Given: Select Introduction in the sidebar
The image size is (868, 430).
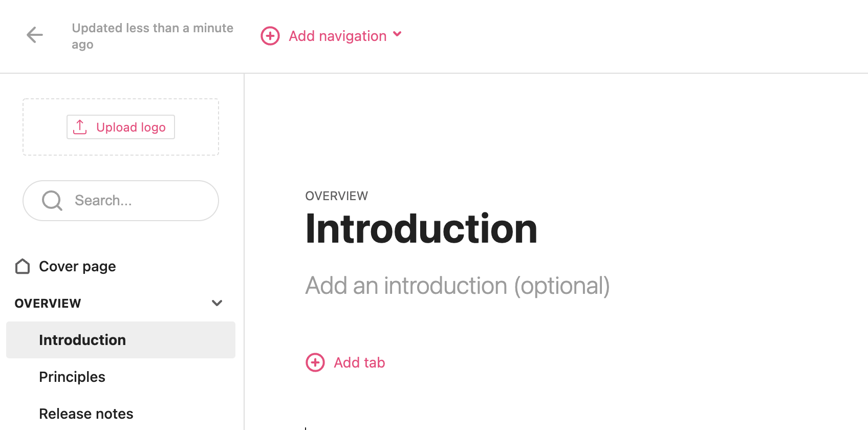Looking at the screenshot, I should (x=82, y=339).
